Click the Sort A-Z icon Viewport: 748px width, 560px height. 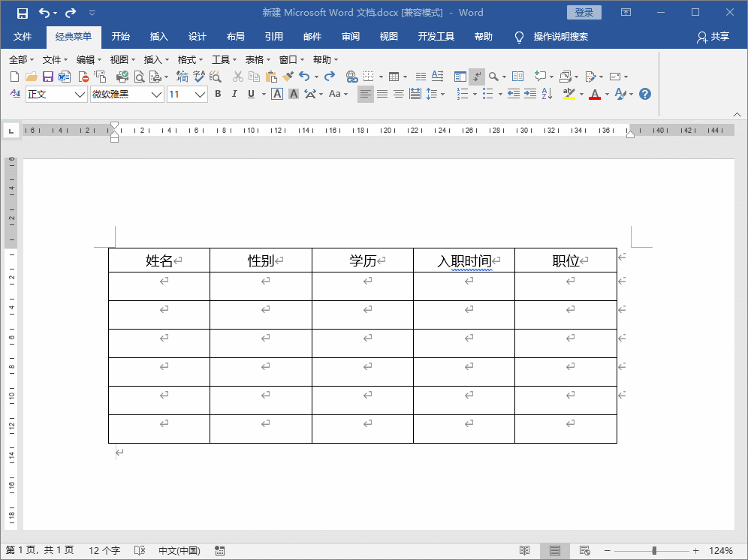(547, 94)
